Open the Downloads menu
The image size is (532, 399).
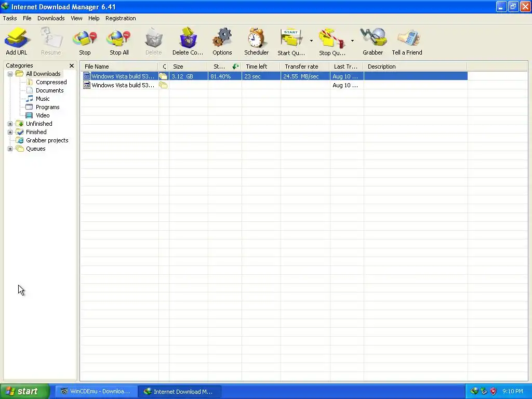[51, 18]
